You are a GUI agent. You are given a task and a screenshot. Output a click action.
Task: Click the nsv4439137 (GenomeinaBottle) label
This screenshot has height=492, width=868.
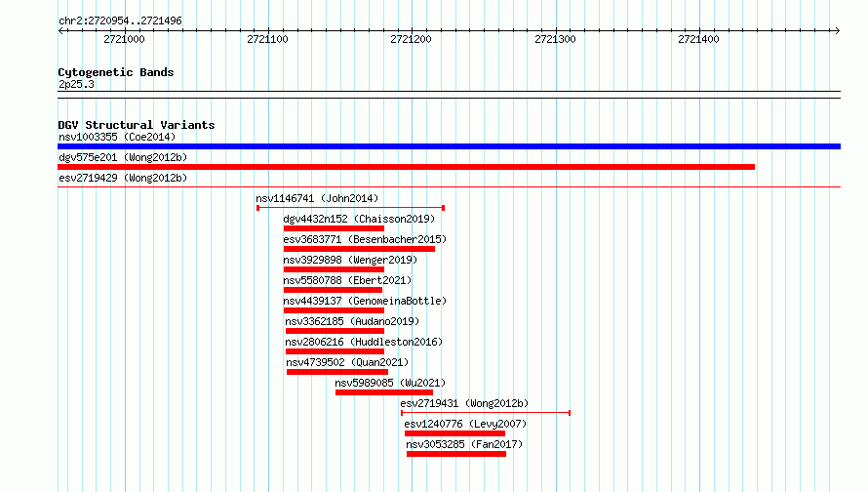tap(365, 301)
